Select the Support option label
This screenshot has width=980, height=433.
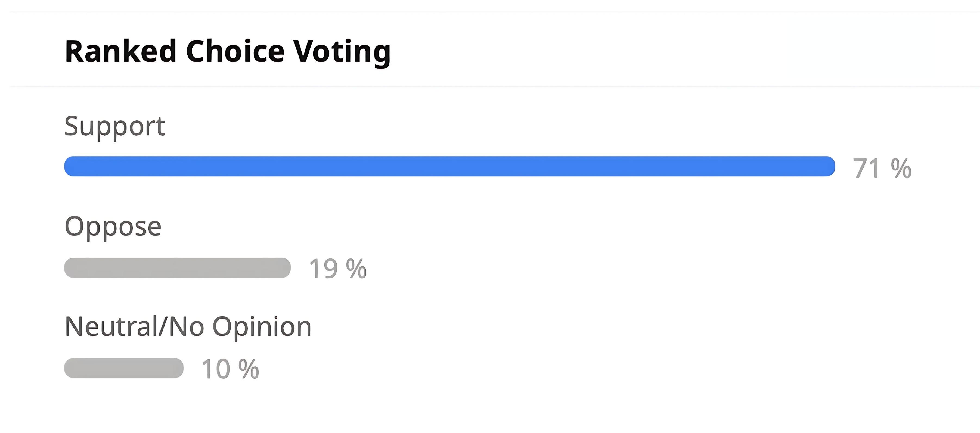click(114, 127)
